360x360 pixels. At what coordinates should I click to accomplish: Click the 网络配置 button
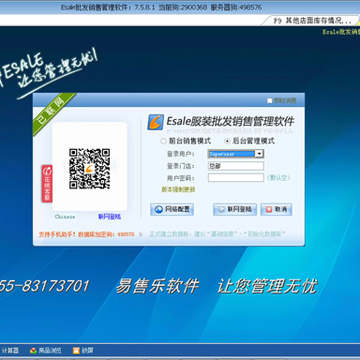click(172, 209)
